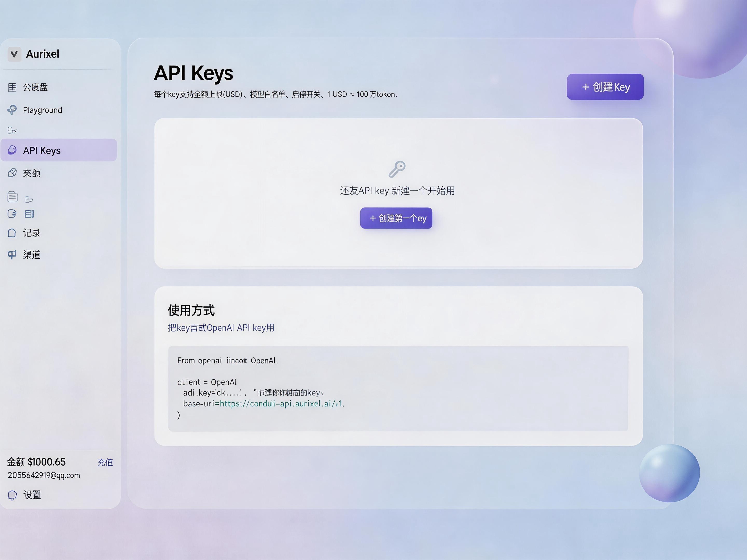This screenshot has width=747, height=560.
Task: Click the 使用方式 heading
Action: [x=191, y=310]
